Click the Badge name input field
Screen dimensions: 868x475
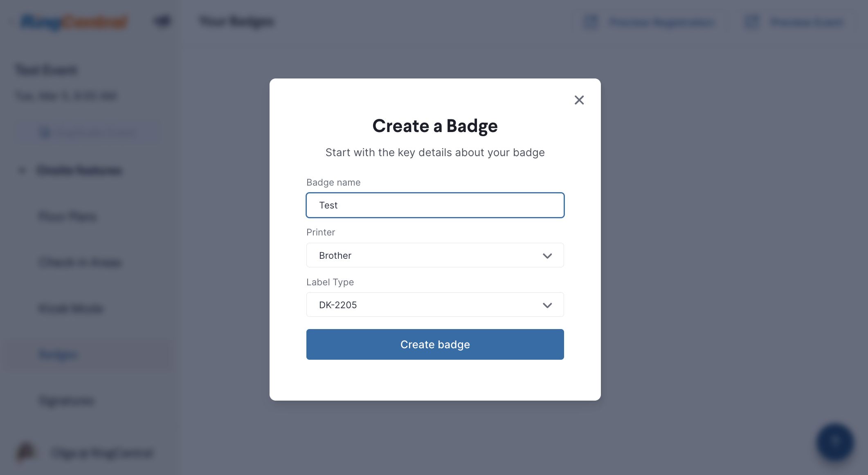click(435, 205)
